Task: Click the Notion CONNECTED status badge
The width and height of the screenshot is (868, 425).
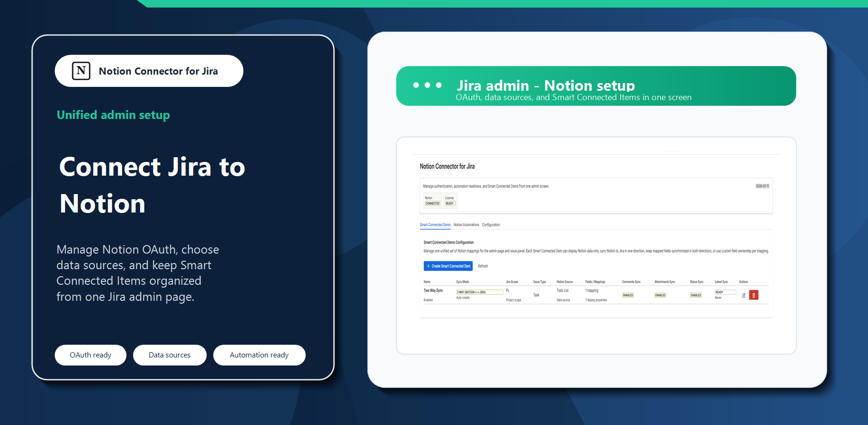Action: pyautogui.click(x=433, y=204)
